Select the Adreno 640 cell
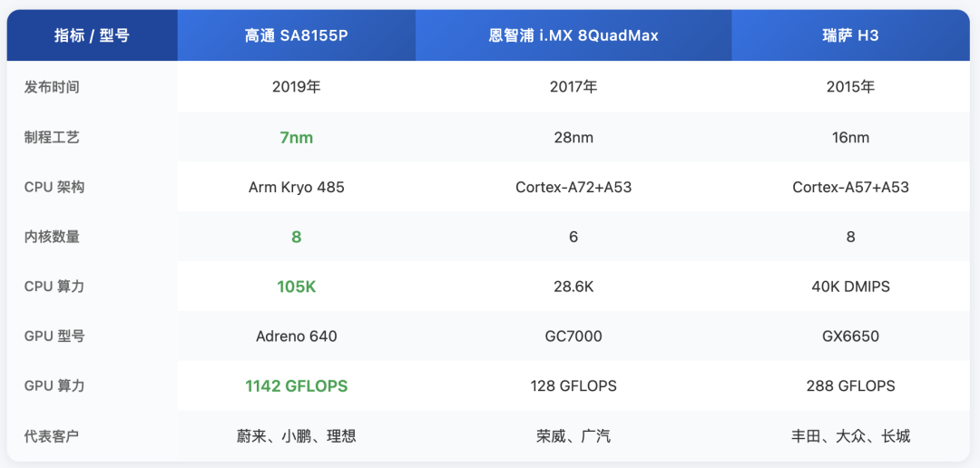The height and width of the screenshot is (468, 980). tap(296, 336)
